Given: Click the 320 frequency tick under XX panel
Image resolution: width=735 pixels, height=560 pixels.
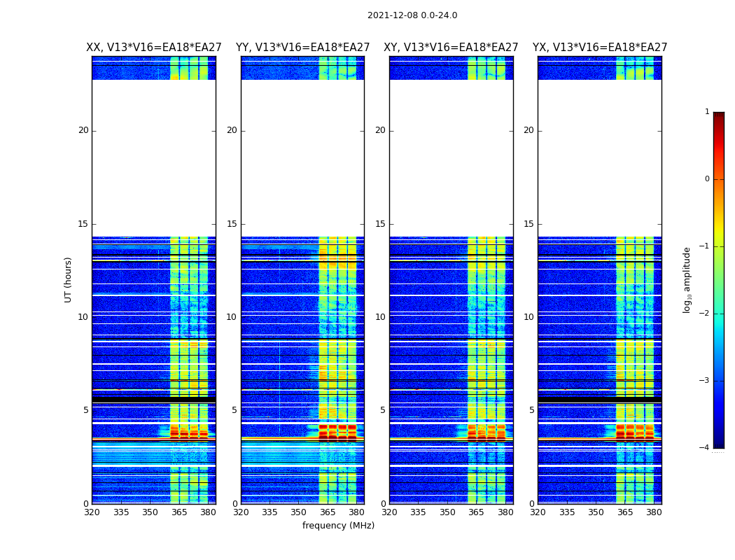Looking at the screenshot, I should click(x=92, y=512).
